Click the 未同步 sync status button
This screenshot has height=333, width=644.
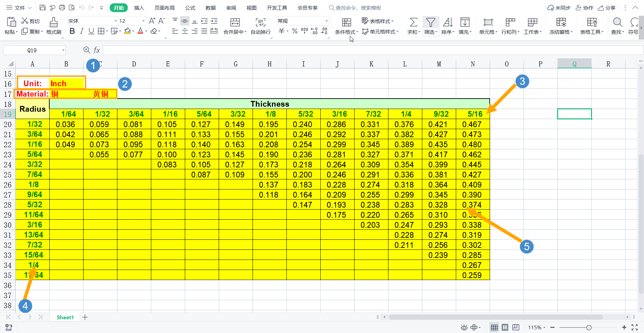coord(559,8)
